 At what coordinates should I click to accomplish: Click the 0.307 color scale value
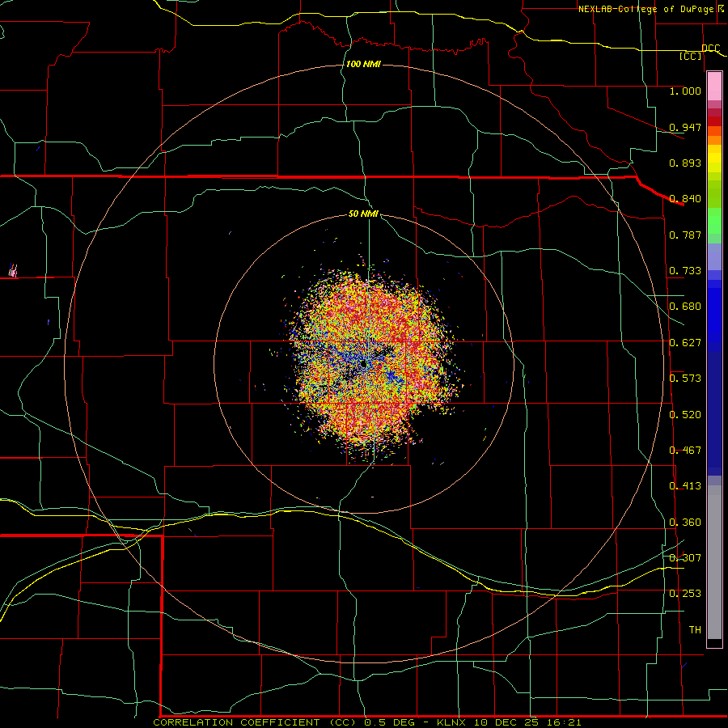tap(685, 557)
